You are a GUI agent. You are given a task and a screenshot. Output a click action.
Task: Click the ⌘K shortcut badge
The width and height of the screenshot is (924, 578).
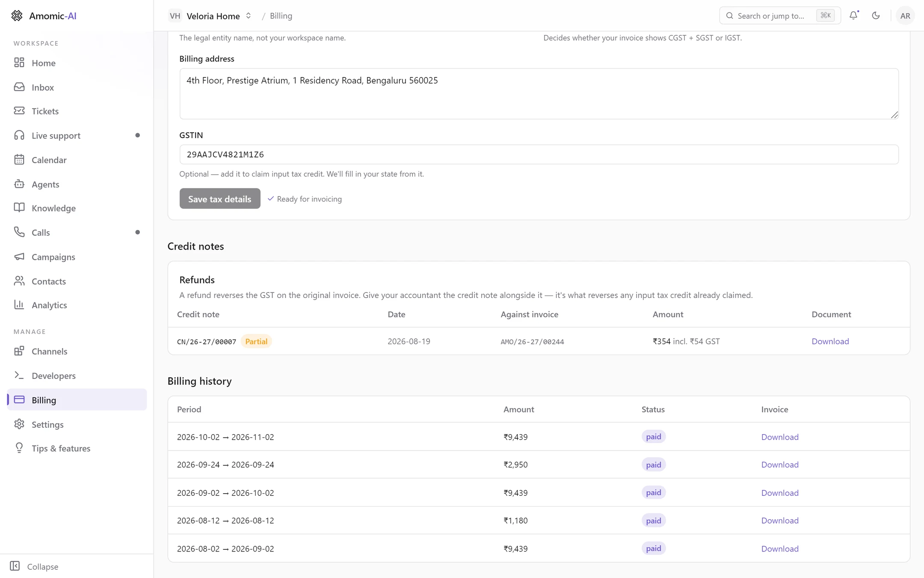[825, 15]
